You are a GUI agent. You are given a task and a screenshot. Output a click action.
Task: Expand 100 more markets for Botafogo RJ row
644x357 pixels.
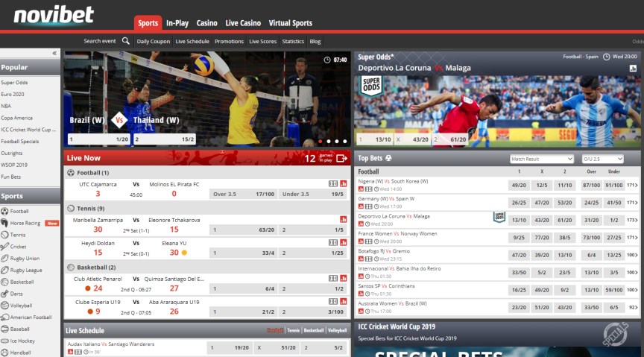[x=632, y=255]
